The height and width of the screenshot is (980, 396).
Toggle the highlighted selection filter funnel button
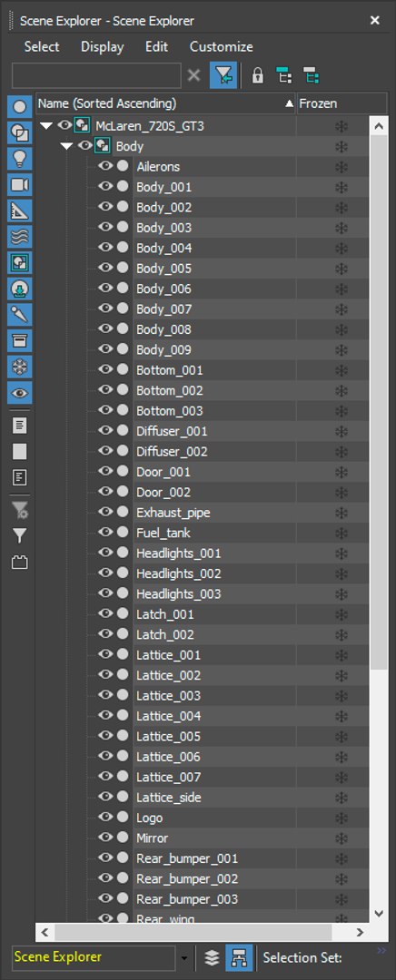223,75
